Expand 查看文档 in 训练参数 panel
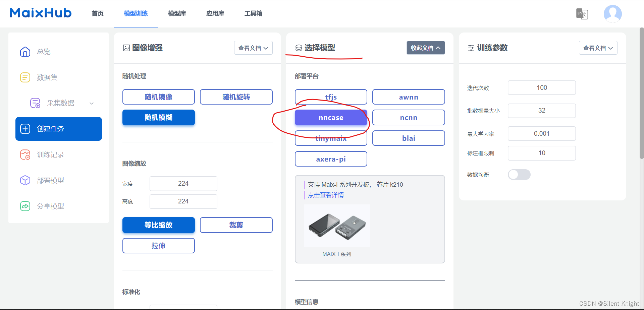Viewport: 644px width, 310px height. [598, 48]
